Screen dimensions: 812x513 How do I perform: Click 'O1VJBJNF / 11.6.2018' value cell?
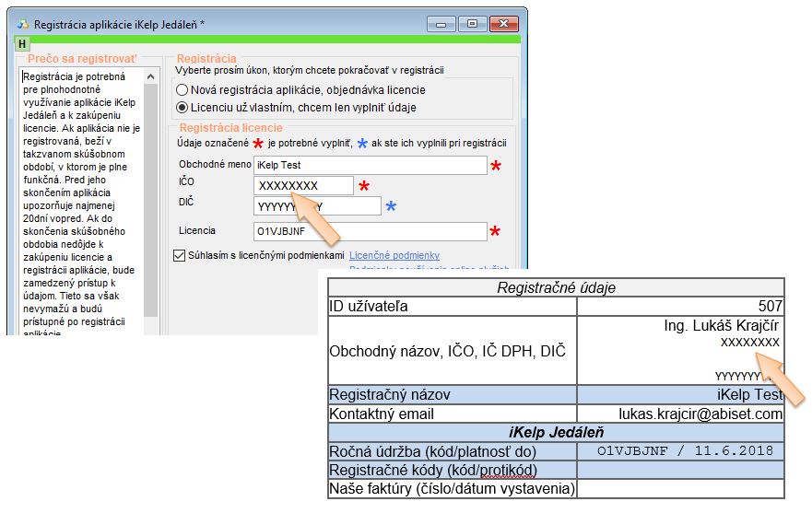coord(680,451)
